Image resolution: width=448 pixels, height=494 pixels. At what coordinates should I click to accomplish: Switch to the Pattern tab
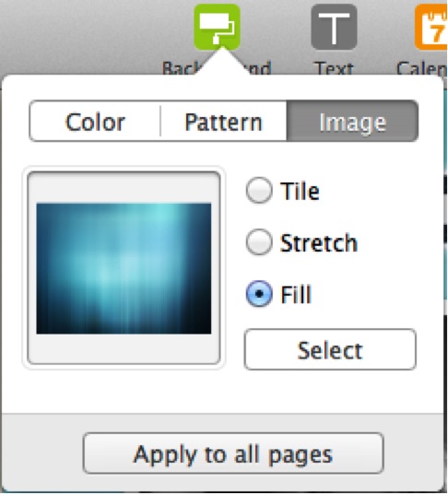224,122
